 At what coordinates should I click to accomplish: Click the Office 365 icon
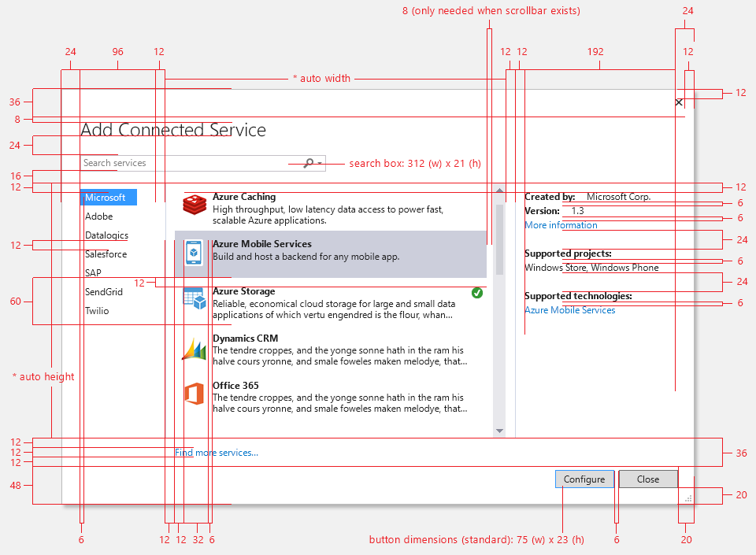[194, 392]
